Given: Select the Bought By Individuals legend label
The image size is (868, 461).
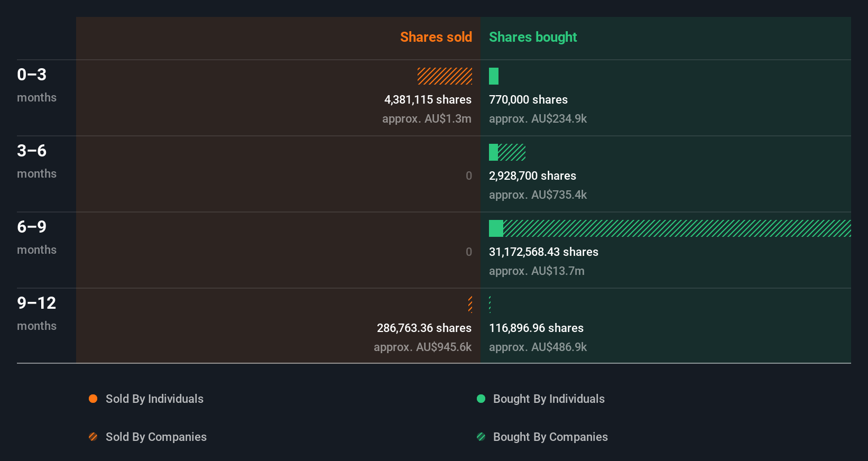Looking at the screenshot, I should pos(549,399).
